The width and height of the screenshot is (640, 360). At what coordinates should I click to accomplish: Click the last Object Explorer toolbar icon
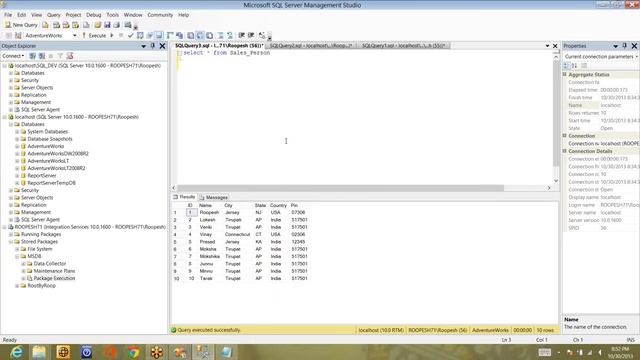pyautogui.click(x=70, y=56)
